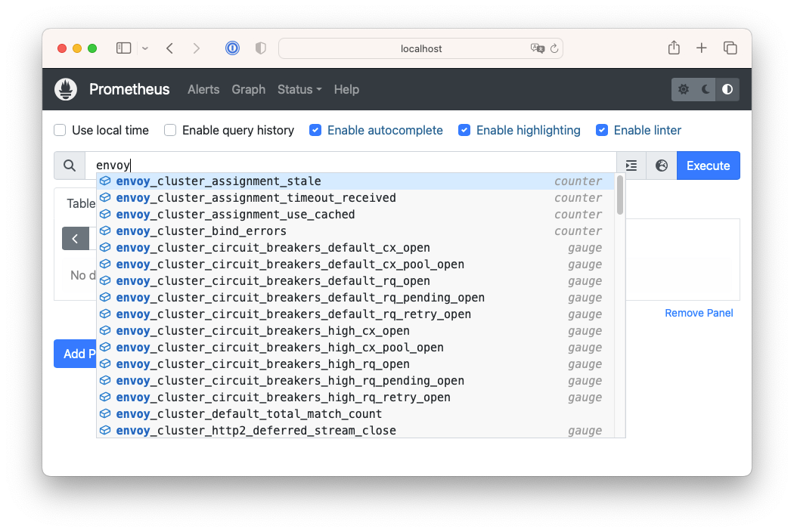Switch to the Table tab
794x532 pixels.
(x=81, y=203)
